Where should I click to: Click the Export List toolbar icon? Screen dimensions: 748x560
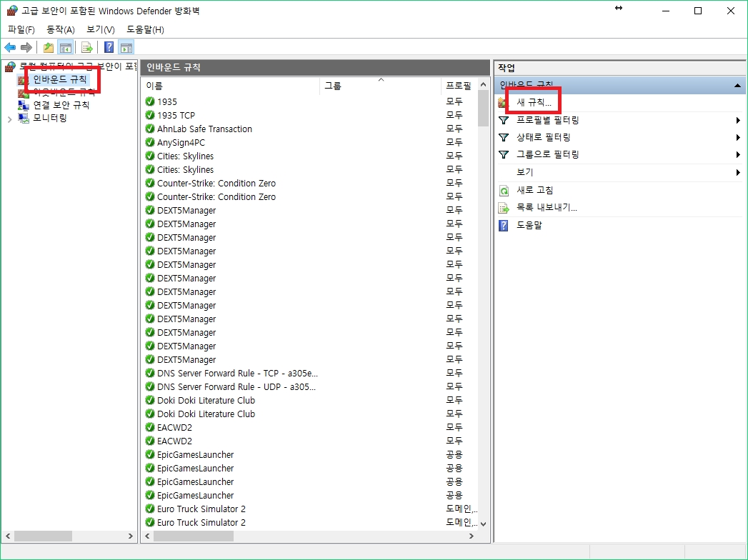coord(87,48)
